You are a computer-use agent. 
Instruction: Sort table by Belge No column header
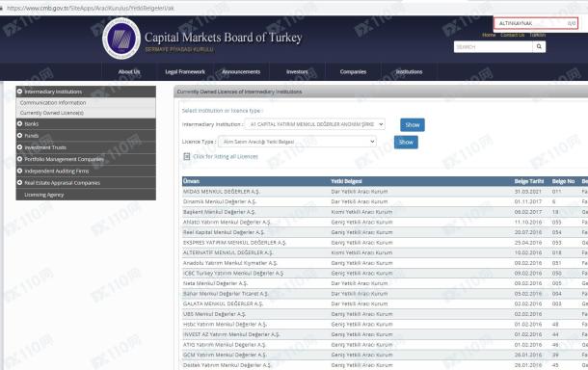[x=563, y=181]
